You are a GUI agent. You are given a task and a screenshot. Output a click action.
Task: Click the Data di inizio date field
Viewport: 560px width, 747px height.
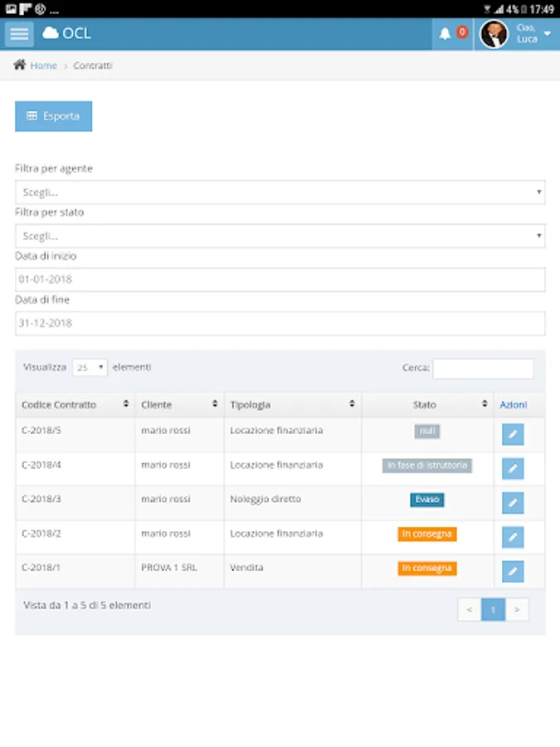click(280, 280)
